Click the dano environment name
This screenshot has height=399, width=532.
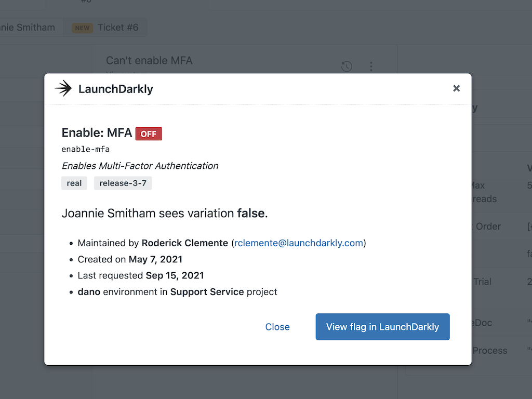(89, 292)
